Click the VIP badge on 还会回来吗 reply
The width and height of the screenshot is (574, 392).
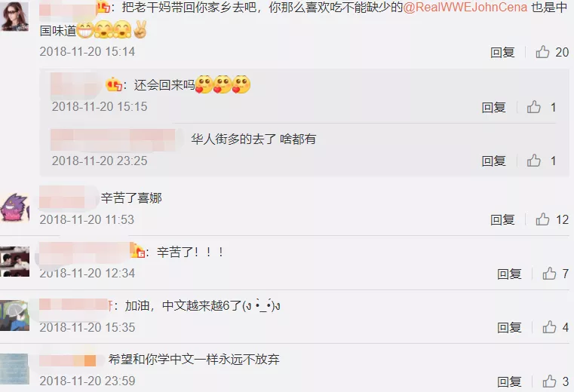114,85
